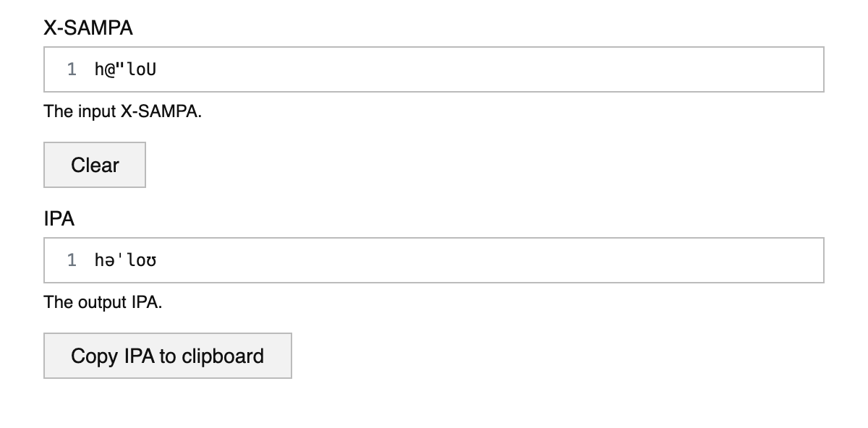Click the IPA field label

pos(59,218)
